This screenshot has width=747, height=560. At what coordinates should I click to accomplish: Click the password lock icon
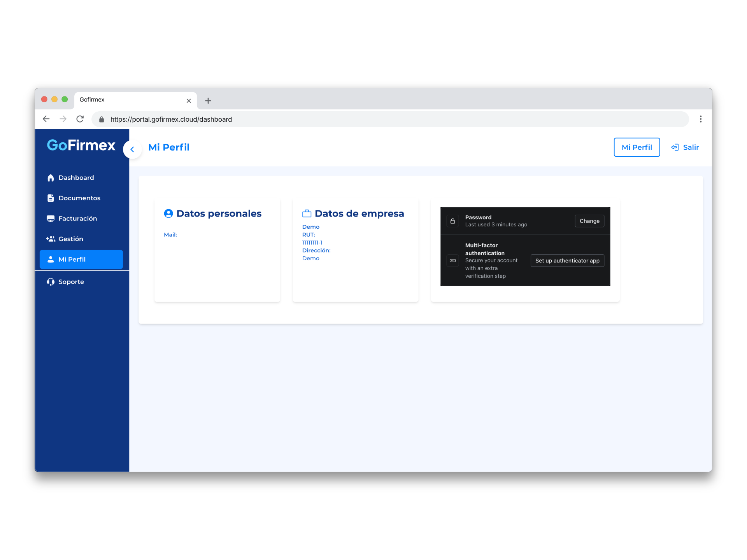[452, 221]
